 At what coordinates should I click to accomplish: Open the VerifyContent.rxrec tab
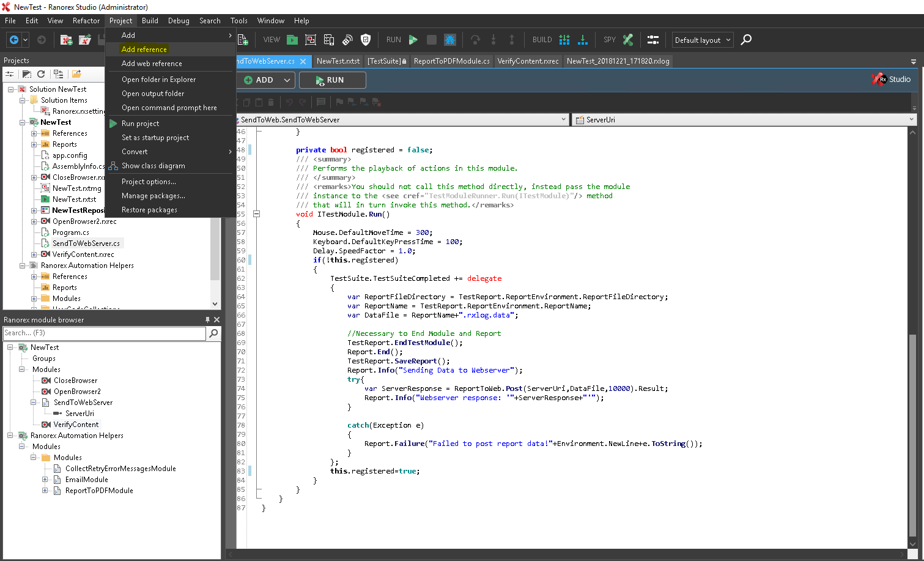click(528, 61)
